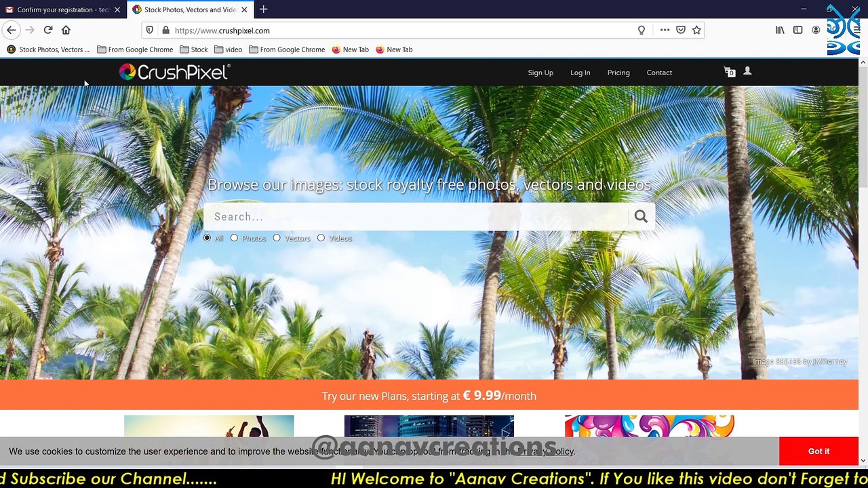Open the city buildings thumbnail
868x488 pixels.
click(x=429, y=427)
